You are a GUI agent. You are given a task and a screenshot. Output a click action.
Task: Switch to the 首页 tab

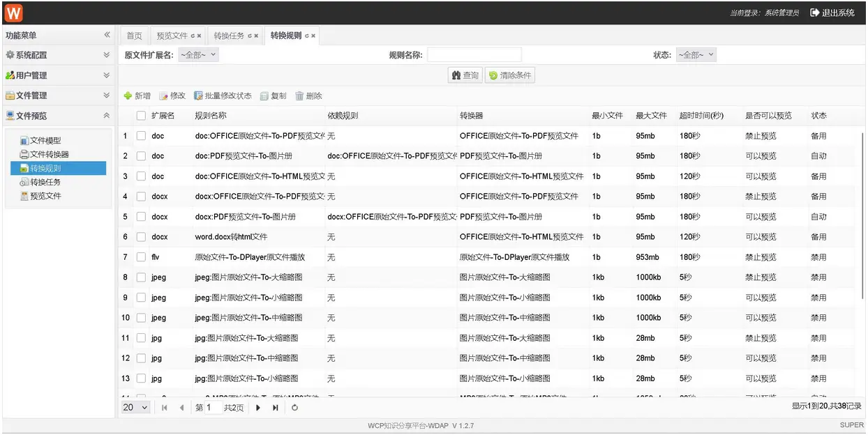(x=134, y=36)
